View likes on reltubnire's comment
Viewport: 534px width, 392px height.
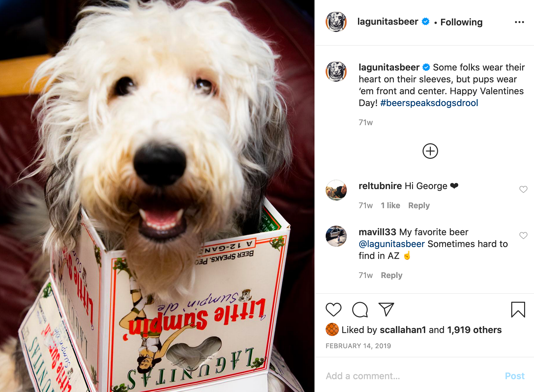click(x=390, y=206)
